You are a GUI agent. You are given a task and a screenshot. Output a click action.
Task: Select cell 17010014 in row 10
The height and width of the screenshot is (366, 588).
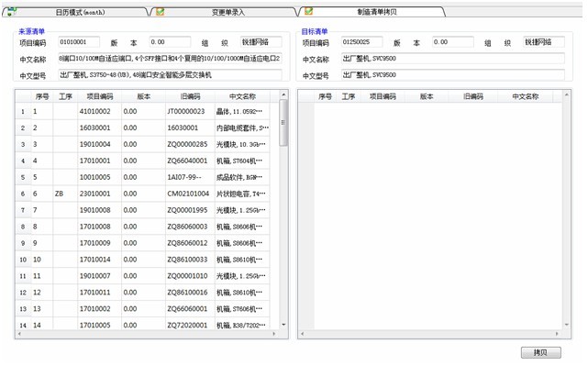99,260
